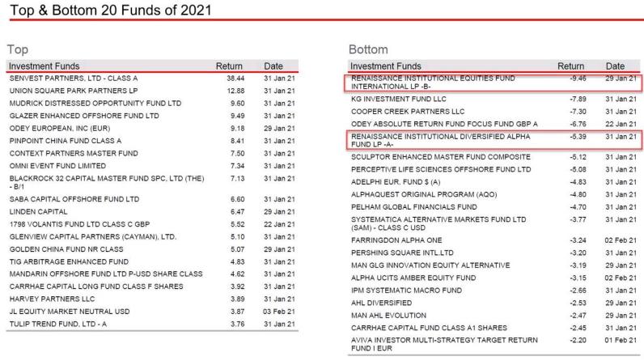Select 'IPM SYSTEMATIC MACRO FUND'
The image size is (644, 361).
pyautogui.click(x=406, y=291)
